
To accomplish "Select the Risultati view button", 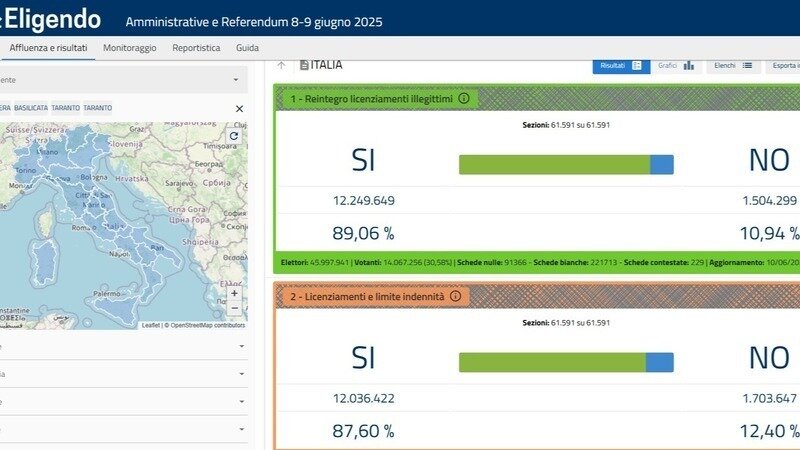I will point(620,66).
